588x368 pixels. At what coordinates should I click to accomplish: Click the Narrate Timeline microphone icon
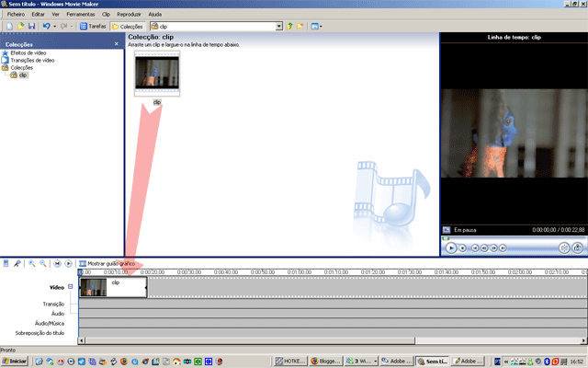coord(17,264)
